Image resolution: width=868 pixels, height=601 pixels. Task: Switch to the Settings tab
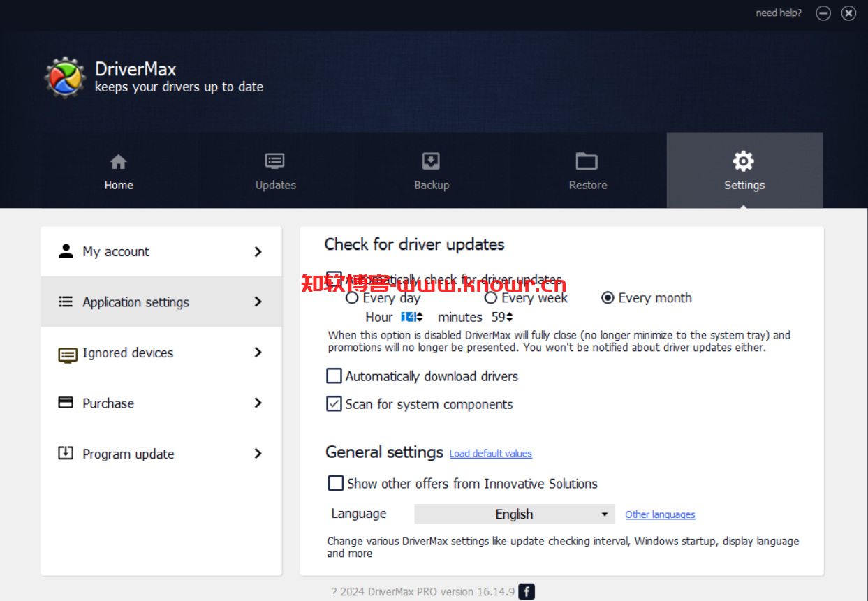pos(744,170)
